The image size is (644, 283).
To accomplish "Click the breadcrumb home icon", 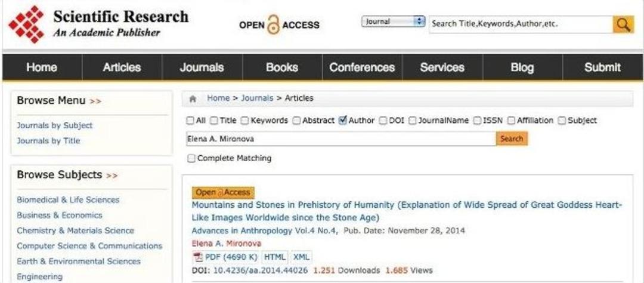I will point(193,99).
